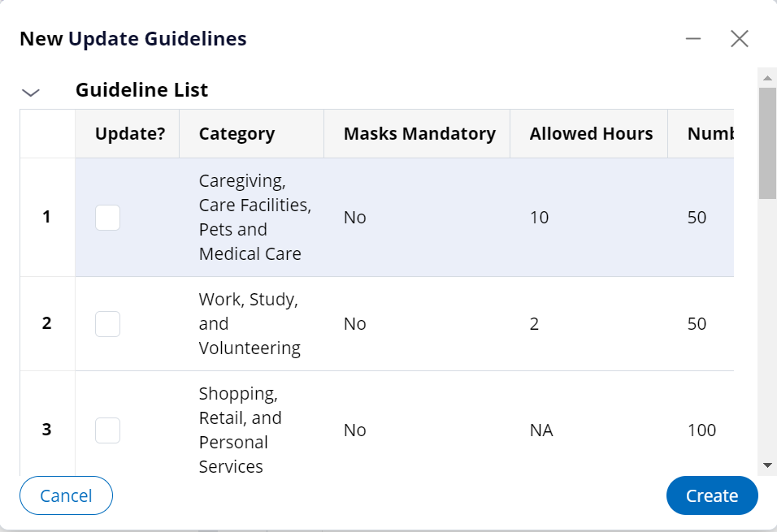The height and width of the screenshot is (532, 777).
Task: Enable Update checkbox for Shopping, Retail row
Action: 107,430
